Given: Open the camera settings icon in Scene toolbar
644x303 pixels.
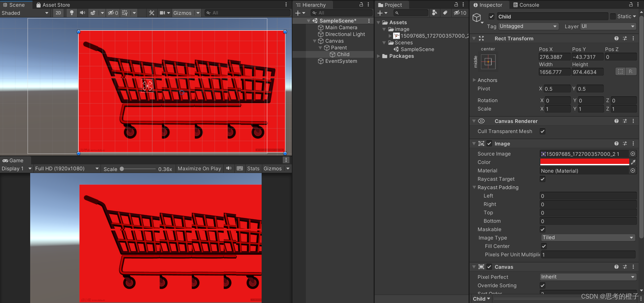Looking at the screenshot, I should [162, 13].
